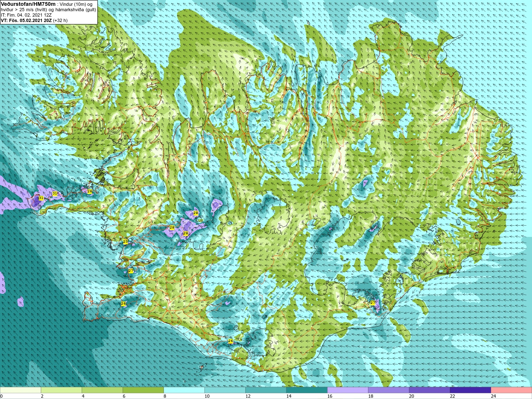Screen dimensions: 532x399
Task: Pick the 4–6 m/s green legend swatch
Action: click(102, 390)
